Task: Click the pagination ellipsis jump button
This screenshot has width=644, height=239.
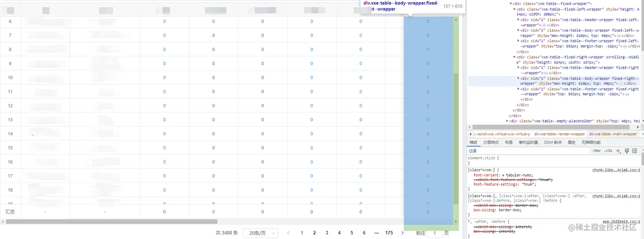Action: (x=376, y=233)
